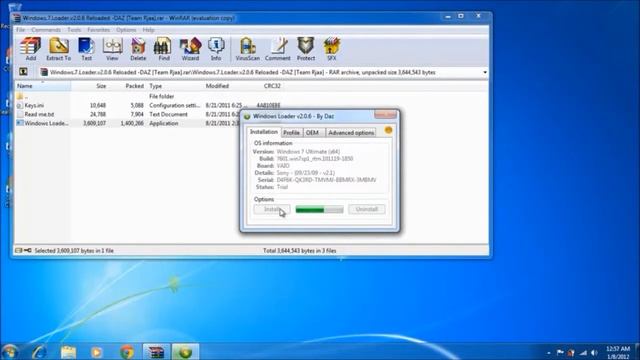
Task: Click the Protect archive icon
Action: tap(306, 49)
